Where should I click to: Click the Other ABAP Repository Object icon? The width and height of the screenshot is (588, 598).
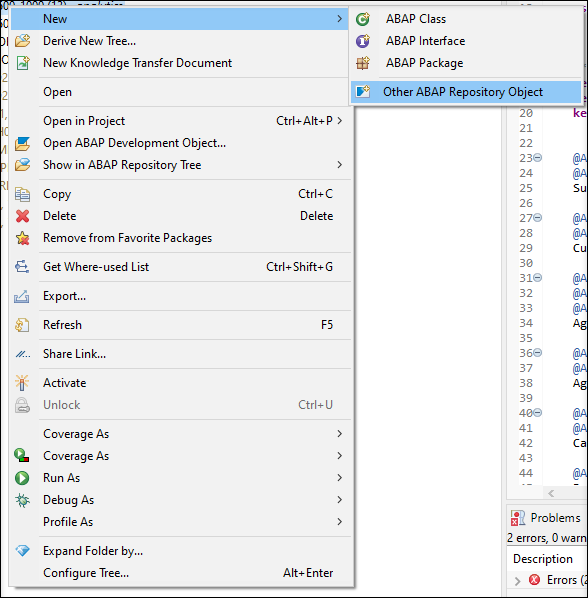[363, 92]
